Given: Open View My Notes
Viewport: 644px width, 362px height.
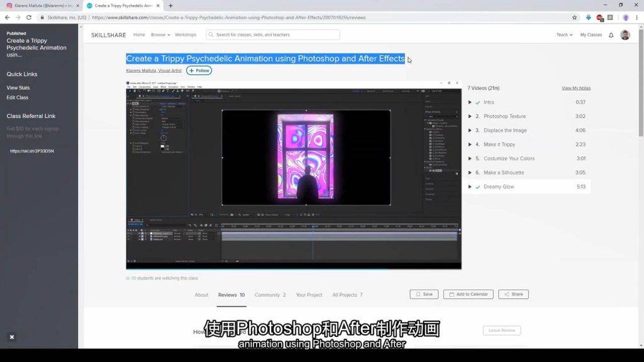Looking at the screenshot, I should pyautogui.click(x=576, y=88).
